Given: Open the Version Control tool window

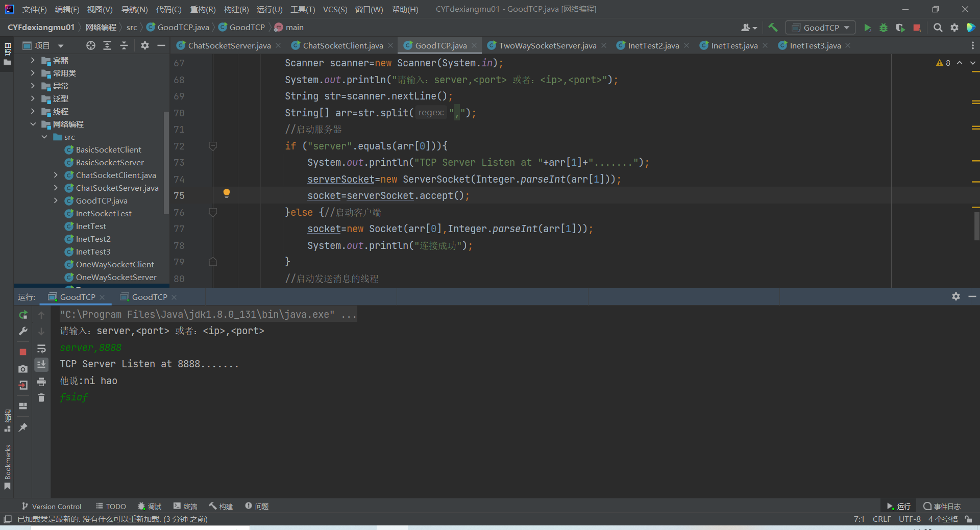Looking at the screenshot, I should (51, 506).
